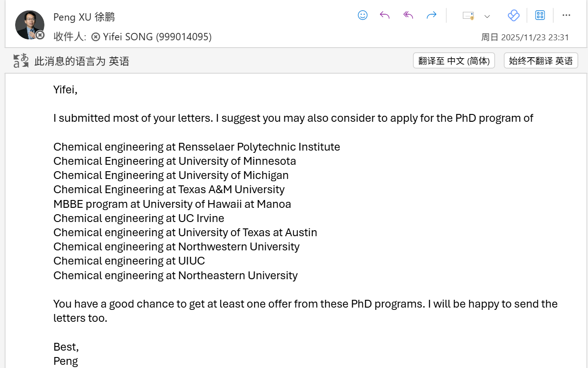Screen dimensions: 588x368
Task: Click the presence badge on sender avatar
Action: coord(40,34)
